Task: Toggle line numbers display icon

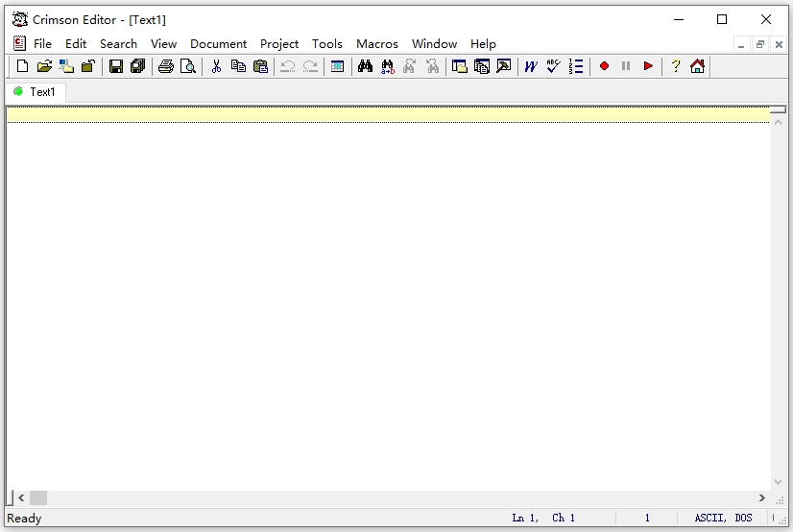Action: coord(575,66)
